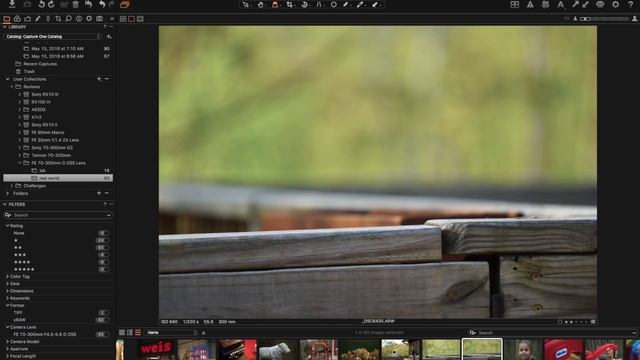Select the Rotate straighten cursor tool
The image size is (640, 360).
coord(304,4)
